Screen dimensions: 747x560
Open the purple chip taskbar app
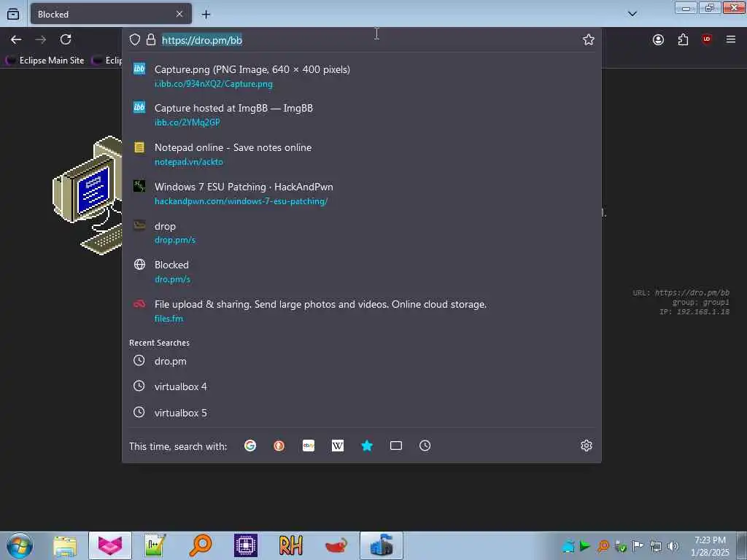coord(246,545)
